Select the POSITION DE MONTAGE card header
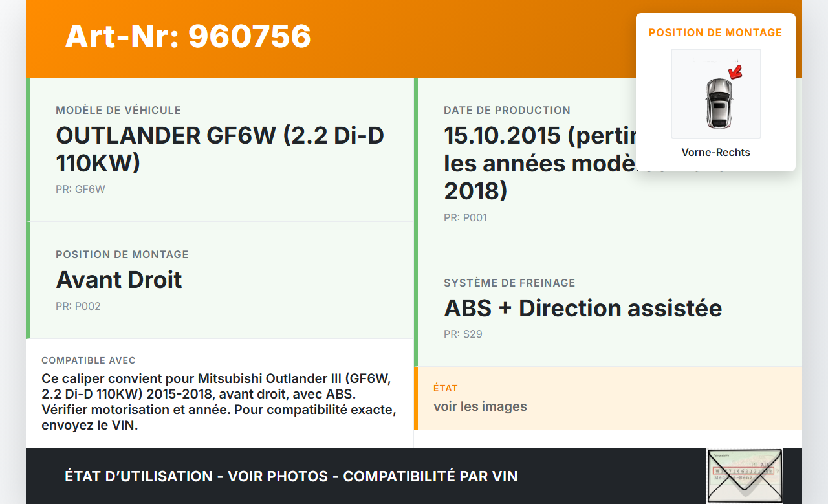Screen dimensions: 828x504 tap(715, 32)
